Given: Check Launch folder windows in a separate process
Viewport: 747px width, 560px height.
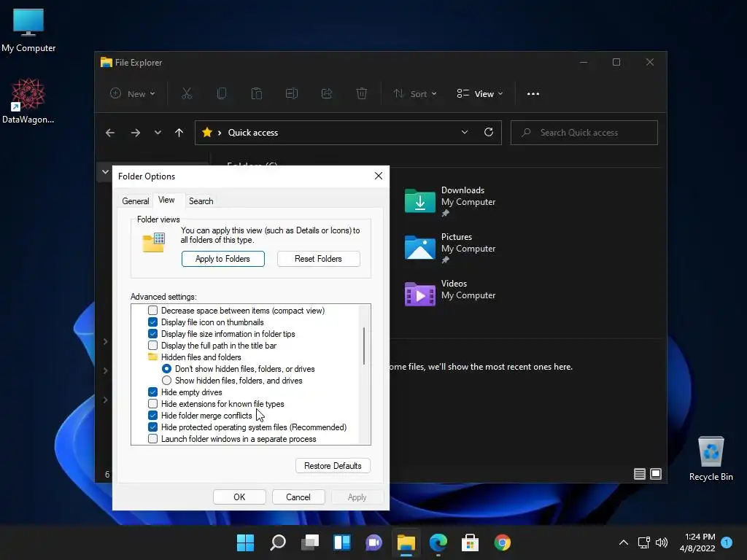Looking at the screenshot, I should tap(153, 439).
